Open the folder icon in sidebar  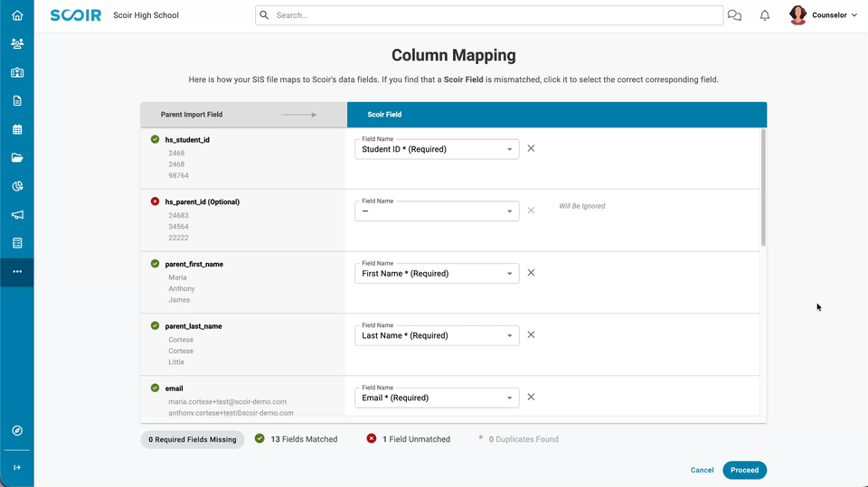point(17,158)
